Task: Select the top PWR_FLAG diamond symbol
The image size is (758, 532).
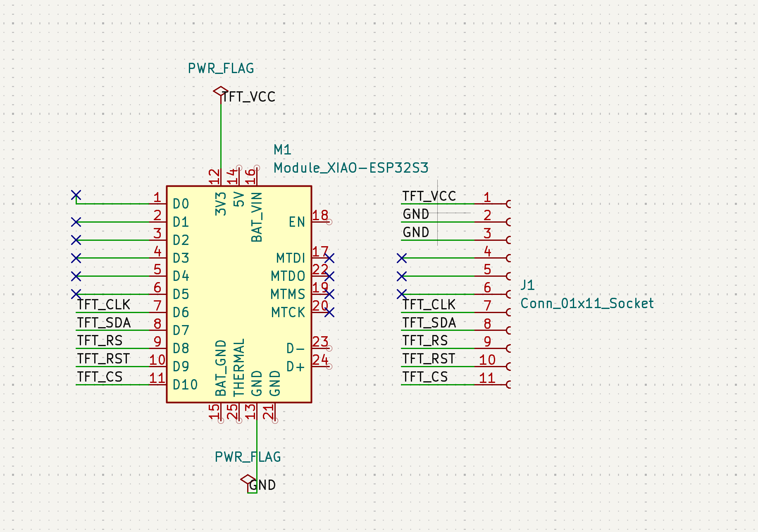Action: click(221, 91)
